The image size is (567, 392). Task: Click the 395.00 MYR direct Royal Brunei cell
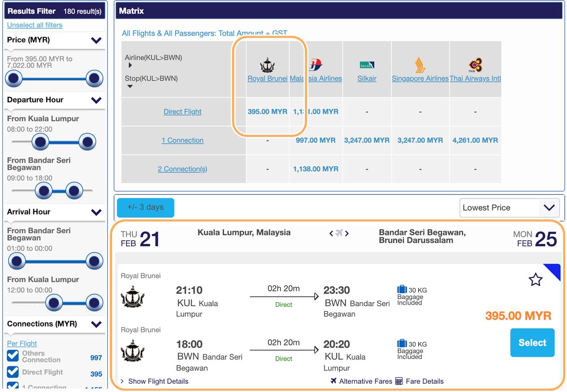pos(267,112)
